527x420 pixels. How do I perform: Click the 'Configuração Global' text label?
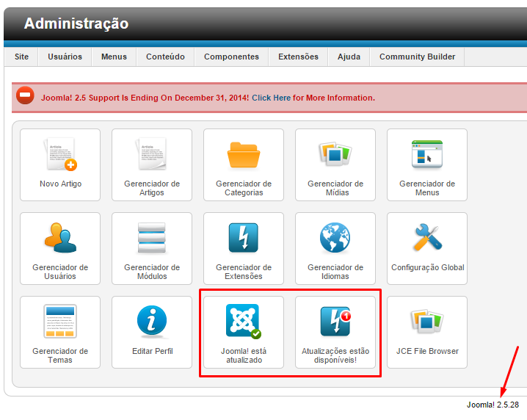pos(427,267)
